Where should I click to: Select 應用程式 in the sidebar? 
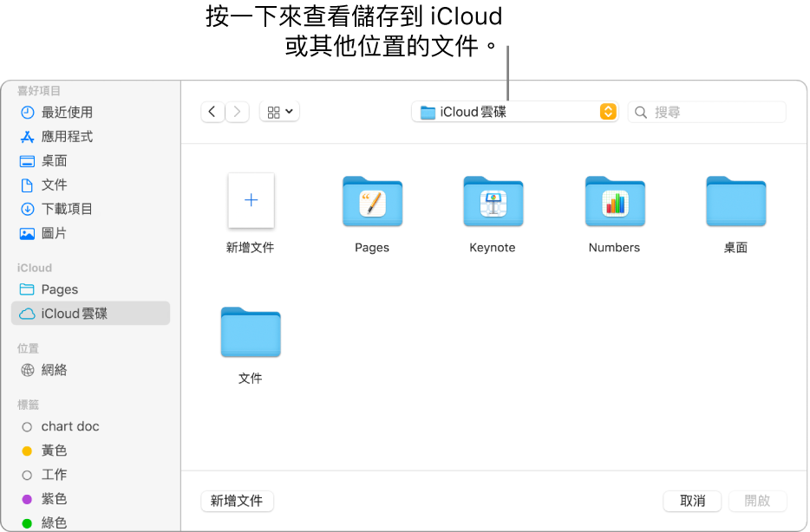click(x=90, y=136)
